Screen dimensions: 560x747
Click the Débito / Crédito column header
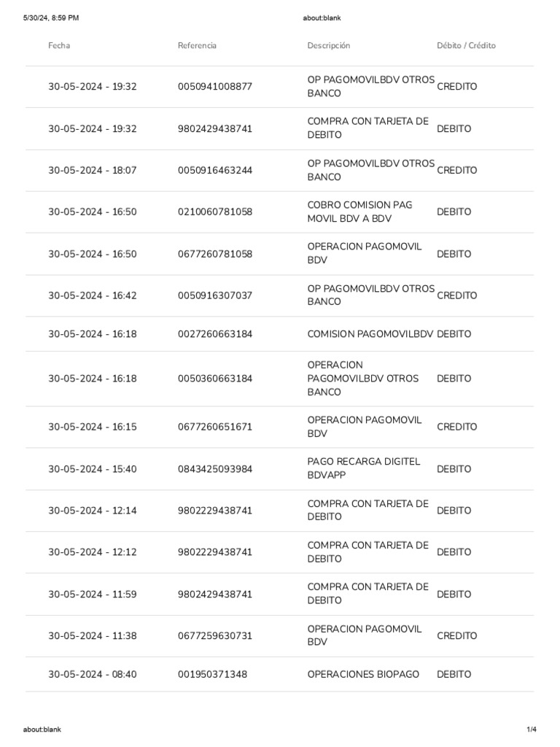tap(466, 45)
